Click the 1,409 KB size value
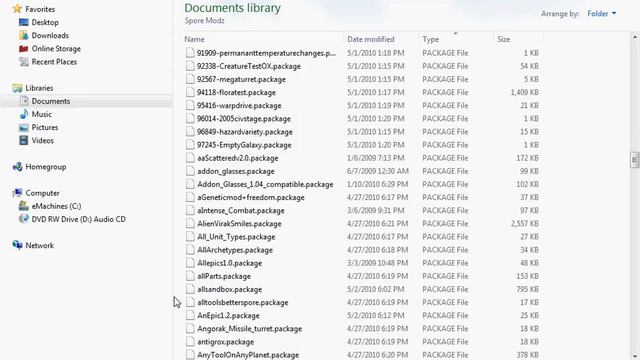Screen dimensions: 640x360 coord(524,92)
